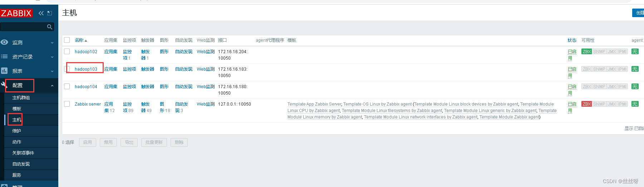The height and width of the screenshot is (187, 644).
Task: Click the 批量更新 button
Action: pos(154,142)
